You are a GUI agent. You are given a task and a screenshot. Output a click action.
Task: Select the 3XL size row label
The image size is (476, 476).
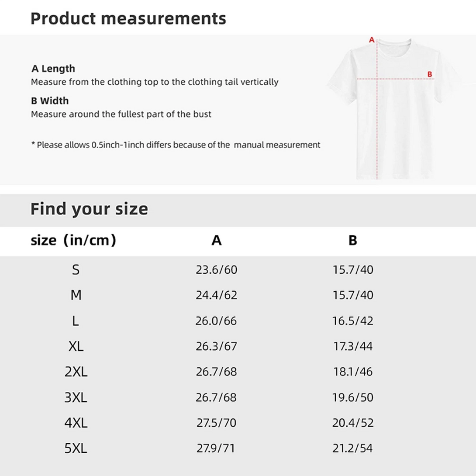point(76,397)
